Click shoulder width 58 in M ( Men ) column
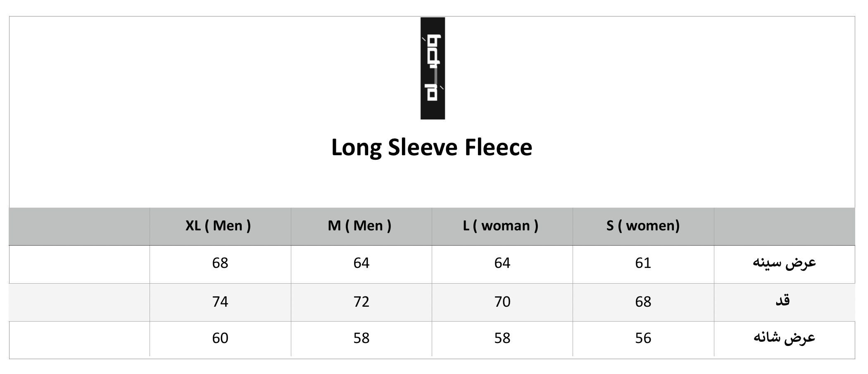The image size is (868, 374). tap(361, 338)
